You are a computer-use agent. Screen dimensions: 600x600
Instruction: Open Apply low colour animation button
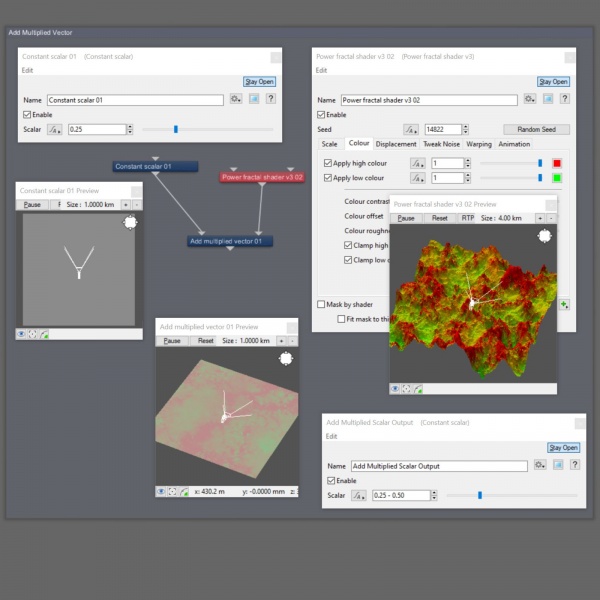pyautogui.click(x=417, y=178)
